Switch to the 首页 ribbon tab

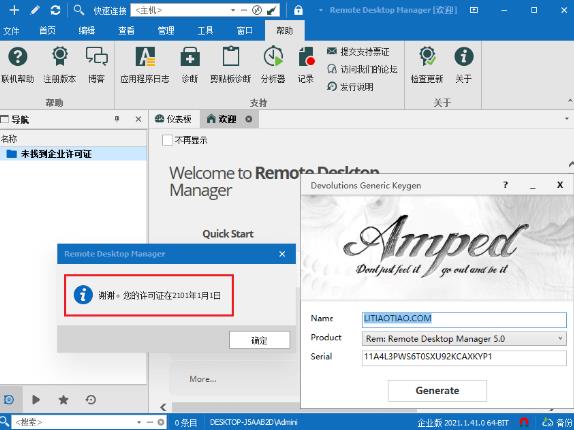(48, 30)
